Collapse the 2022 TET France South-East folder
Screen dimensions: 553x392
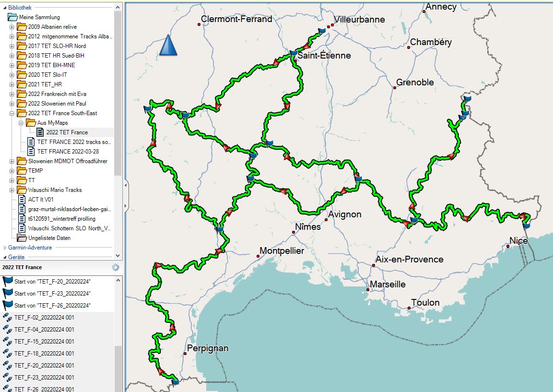[12, 113]
